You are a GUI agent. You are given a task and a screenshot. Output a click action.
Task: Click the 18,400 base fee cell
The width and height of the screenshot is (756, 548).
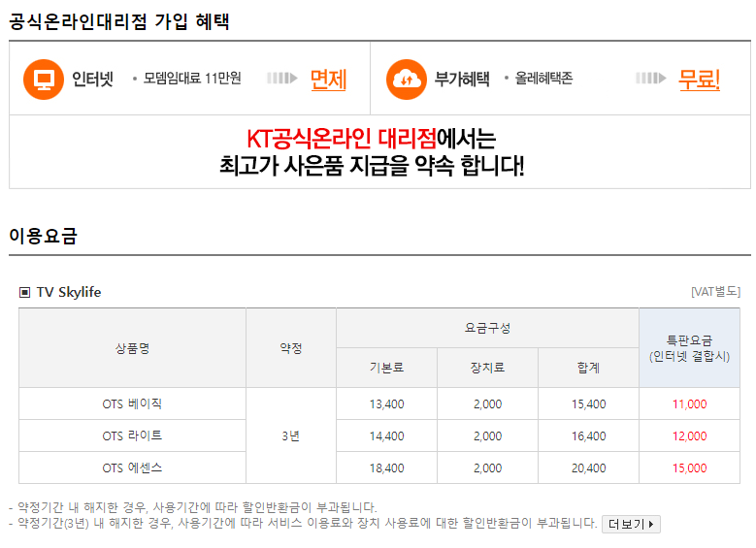point(386,468)
